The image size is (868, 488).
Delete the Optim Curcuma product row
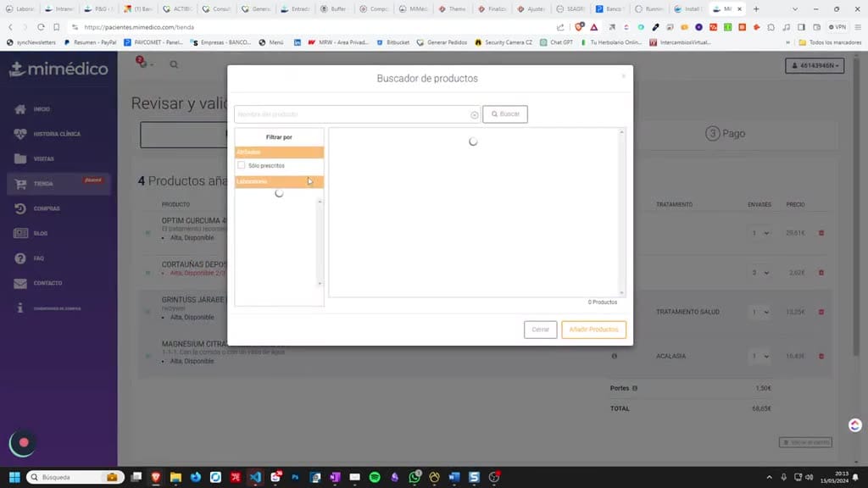pyautogui.click(x=821, y=233)
